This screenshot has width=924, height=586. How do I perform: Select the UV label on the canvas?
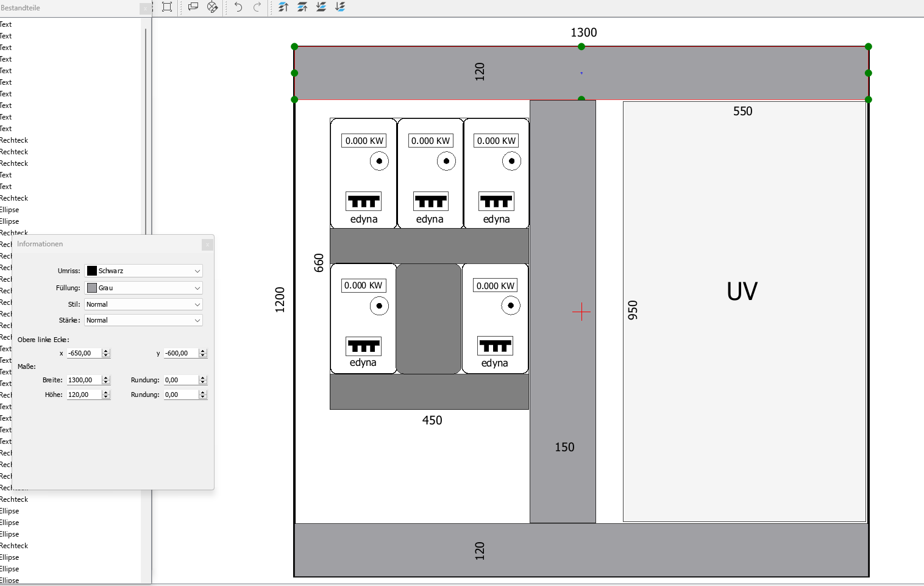click(x=742, y=291)
